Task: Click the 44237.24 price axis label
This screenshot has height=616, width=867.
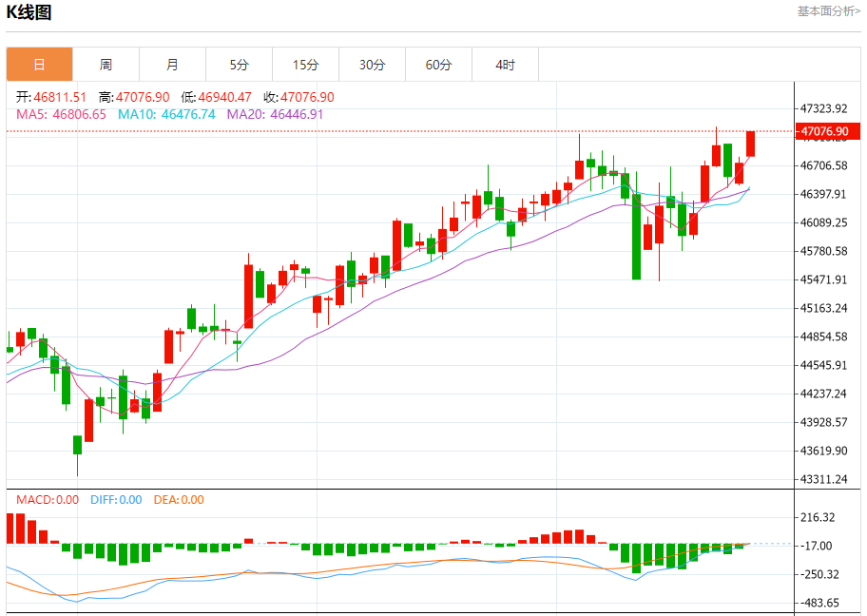Action: click(x=824, y=394)
